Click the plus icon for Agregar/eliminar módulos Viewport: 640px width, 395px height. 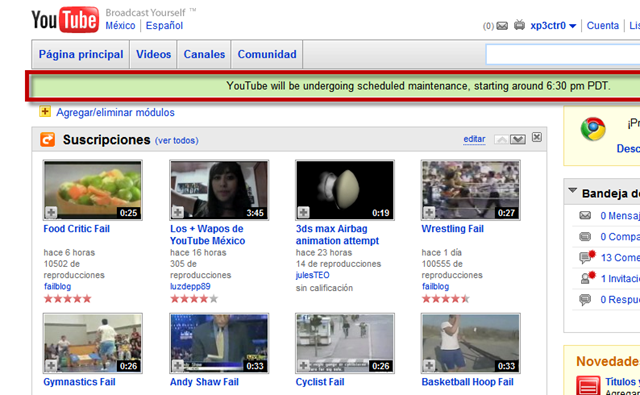point(45,111)
